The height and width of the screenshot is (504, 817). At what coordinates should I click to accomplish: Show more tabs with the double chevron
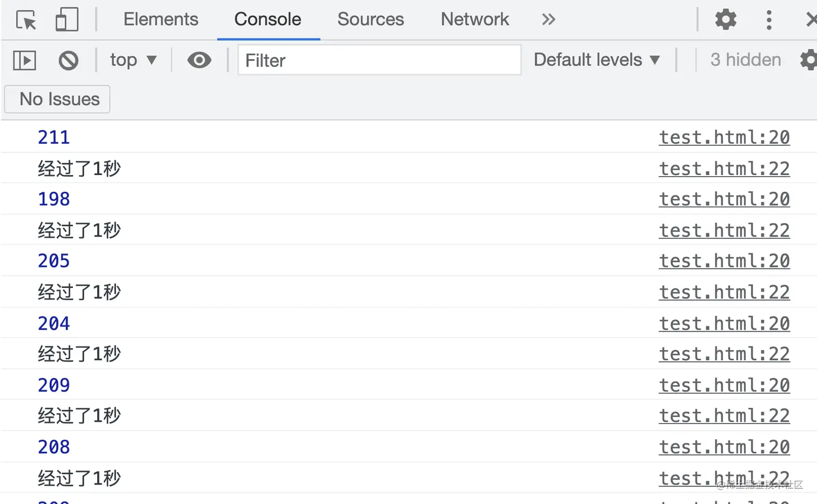pyautogui.click(x=548, y=20)
